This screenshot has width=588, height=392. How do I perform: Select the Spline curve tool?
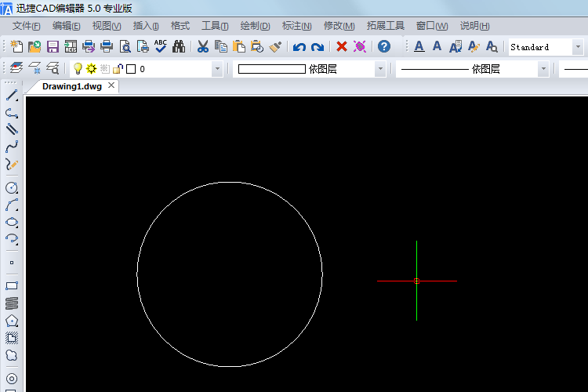tap(12, 147)
